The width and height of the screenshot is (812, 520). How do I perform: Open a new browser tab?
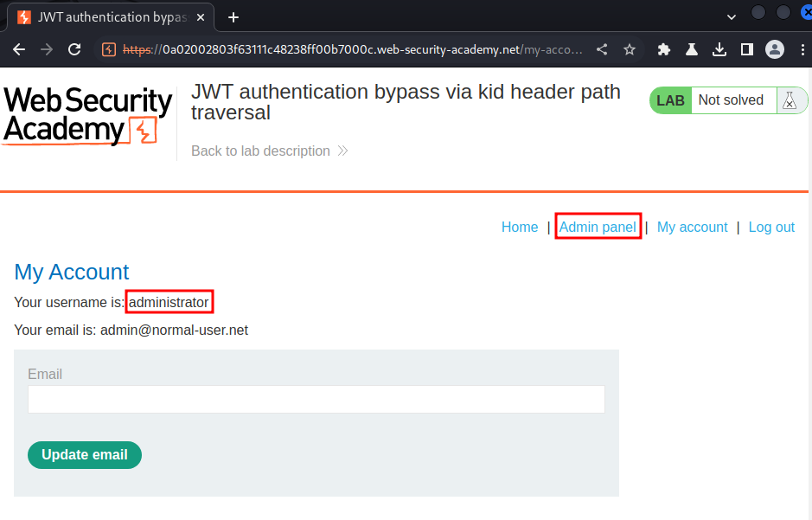(233, 17)
